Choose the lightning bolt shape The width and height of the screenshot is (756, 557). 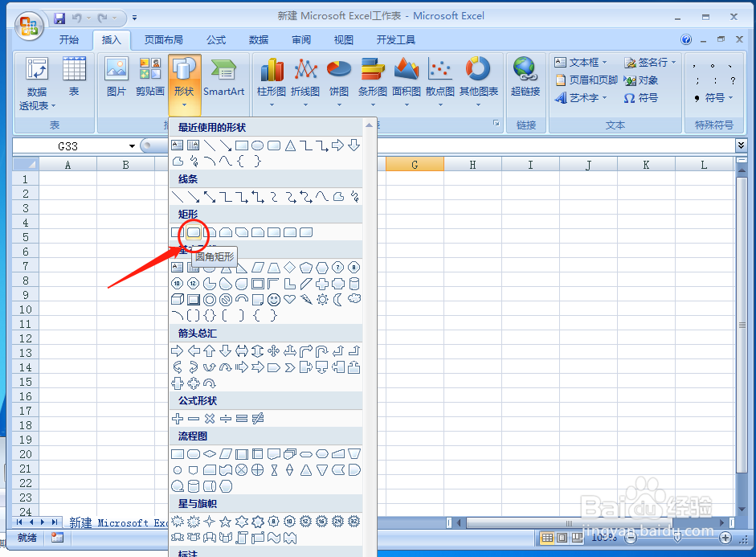coord(305,300)
